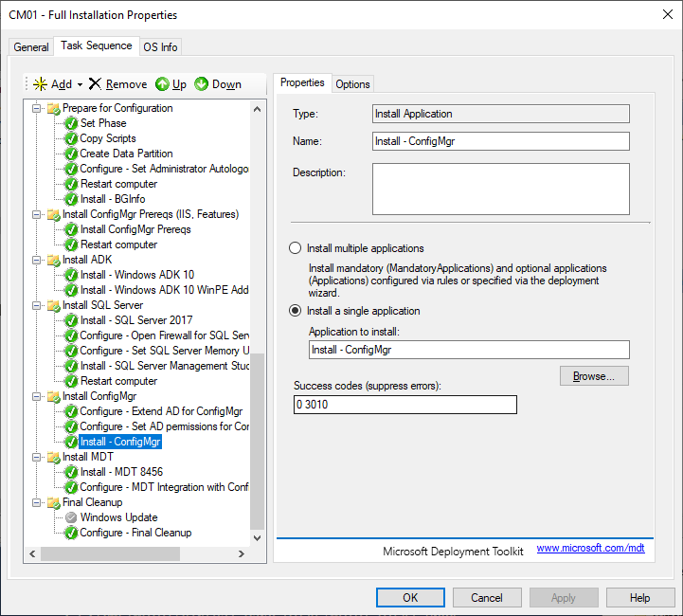The height and width of the screenshot is (616, 683).
Task: Click the Add starburst icon
Action: tap(40, 84)
